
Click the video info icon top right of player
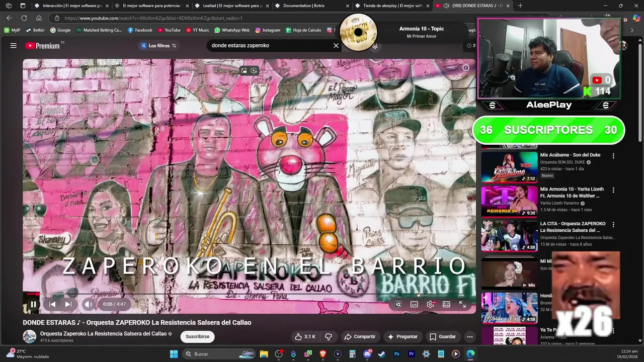coord(466,68)
